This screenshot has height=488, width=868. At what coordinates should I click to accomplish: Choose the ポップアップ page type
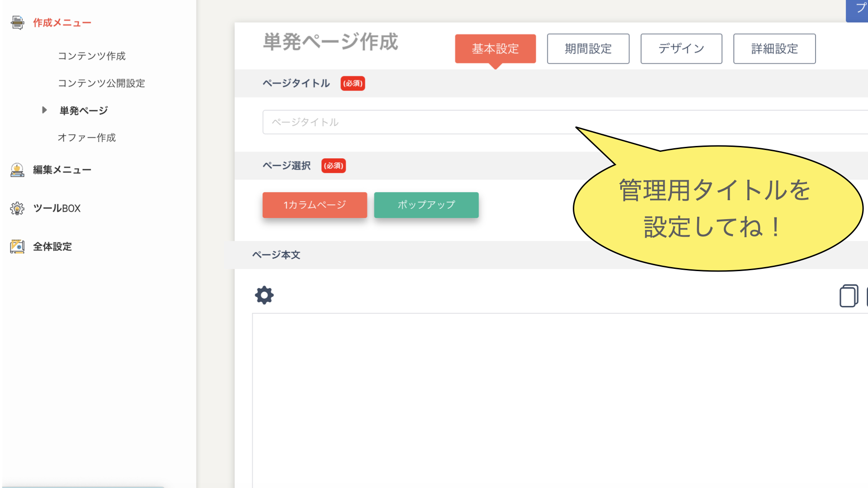click(x=426, y=205)
